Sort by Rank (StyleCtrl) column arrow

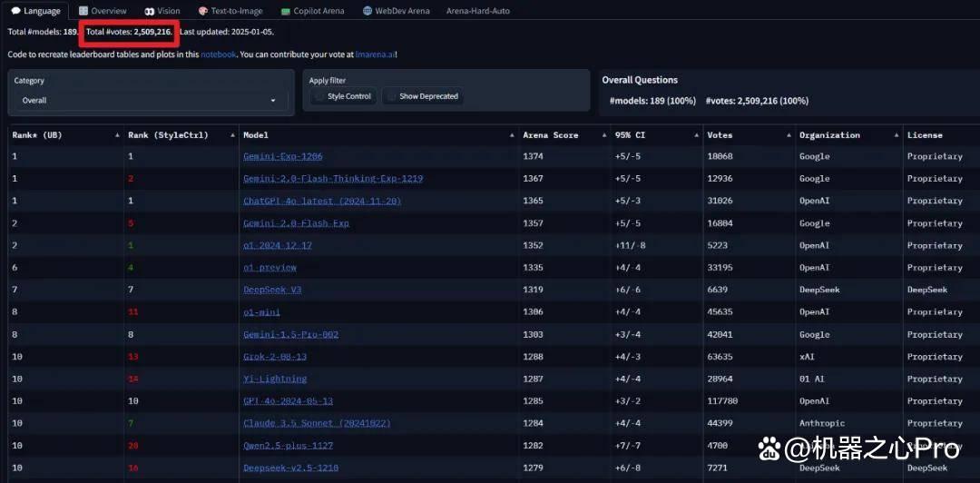232,135
